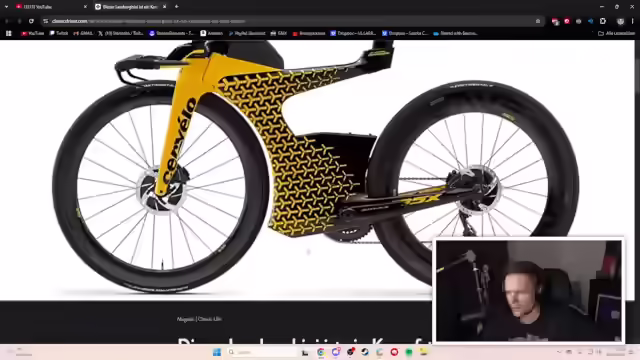Image resolution: width=640 pixels, height=360 pixels.
Task: Open the browser three-dot menu
Action: (633, 21)
